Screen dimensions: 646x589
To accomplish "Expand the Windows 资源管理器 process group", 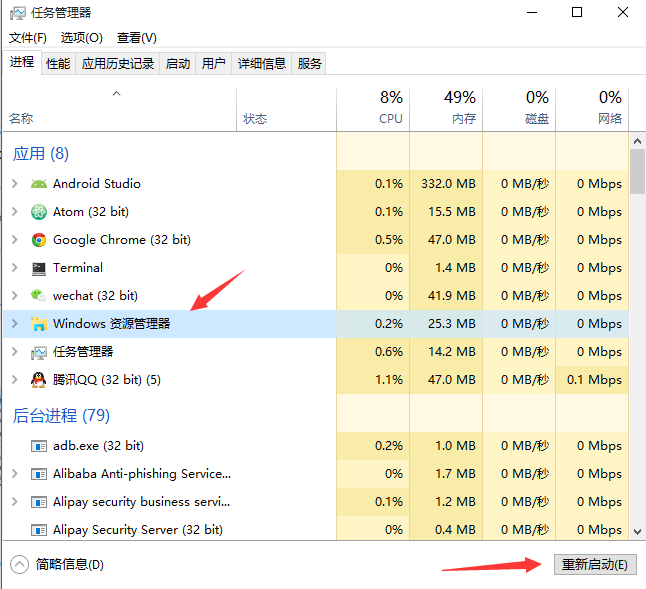I will tap(15, 324).
